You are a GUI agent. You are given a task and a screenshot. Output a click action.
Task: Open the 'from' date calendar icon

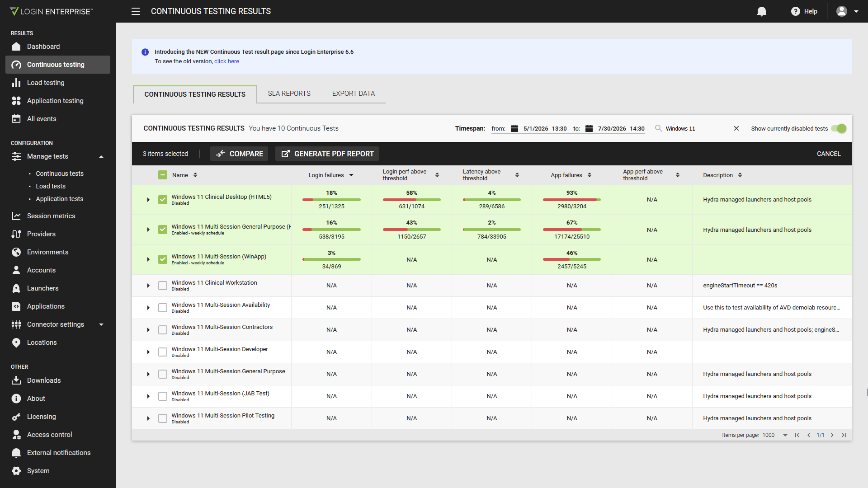click(514, 128)
